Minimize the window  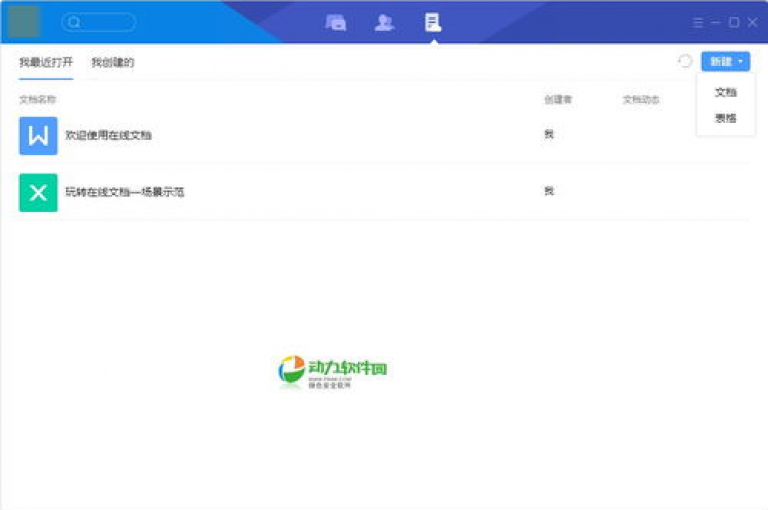coord(716,23)
